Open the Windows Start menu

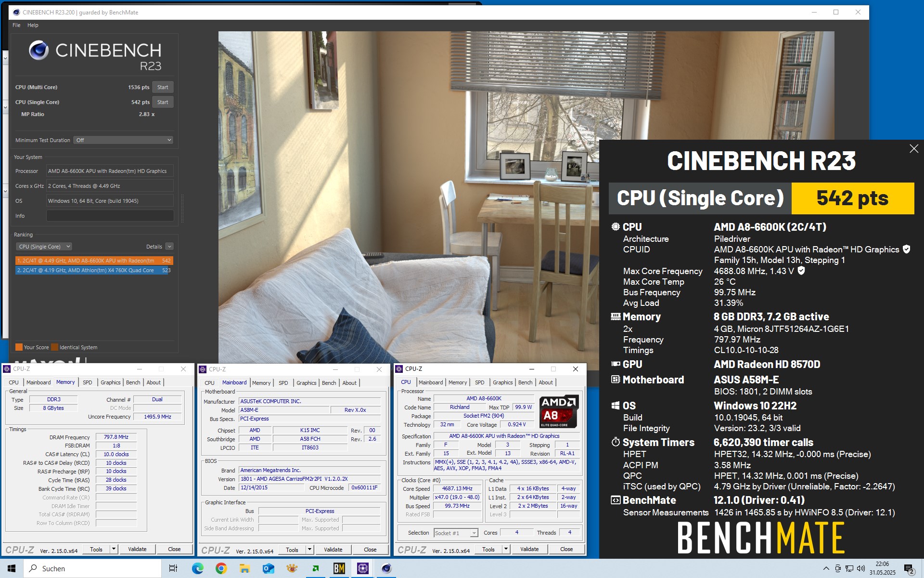coord(12,568)
